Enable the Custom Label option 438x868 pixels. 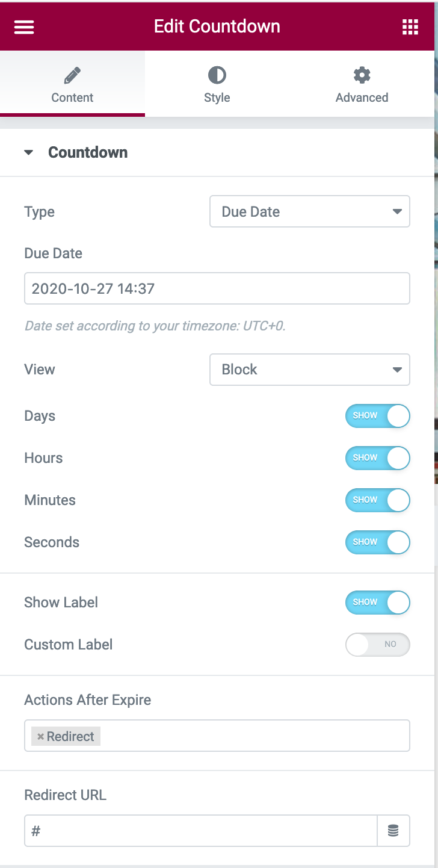pos(377,645)
